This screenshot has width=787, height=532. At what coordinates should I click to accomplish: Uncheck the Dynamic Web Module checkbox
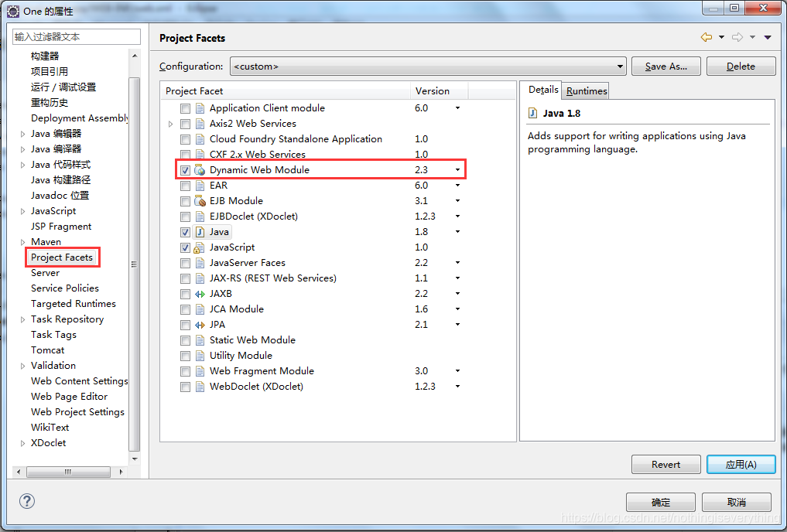(x=185, y=170)
